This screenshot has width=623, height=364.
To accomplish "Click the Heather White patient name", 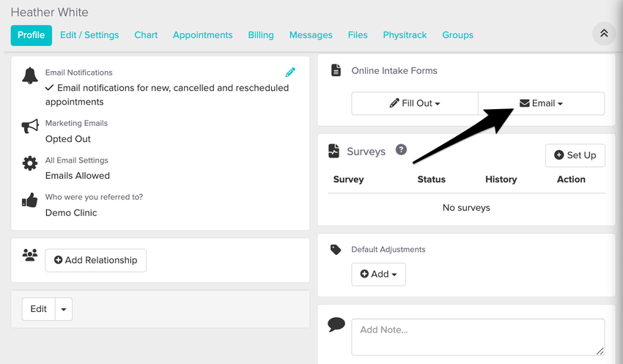I will click(50, 12).
